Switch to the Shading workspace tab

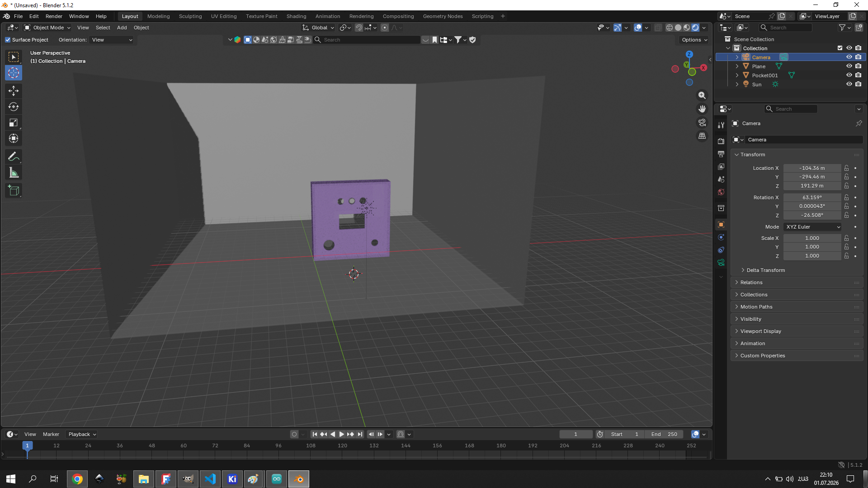pos(296,16)
